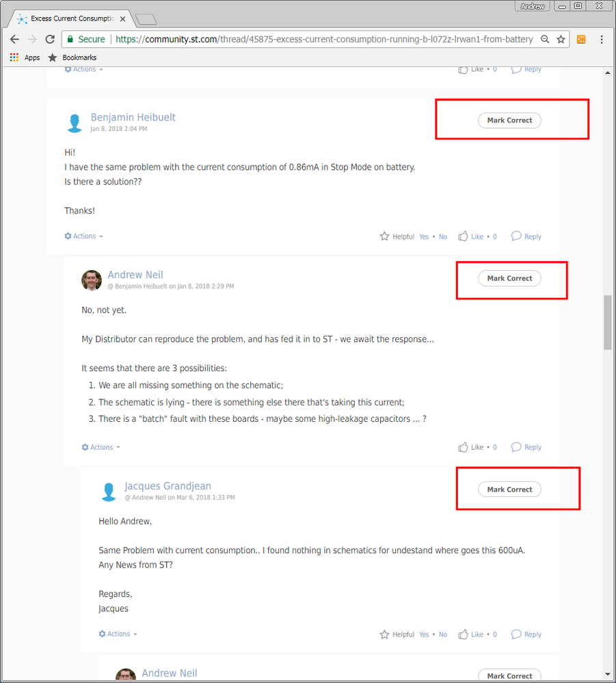Expand Actions menu under Jacques' post
This screenshot has height=683, width=616.
(118, 634)
